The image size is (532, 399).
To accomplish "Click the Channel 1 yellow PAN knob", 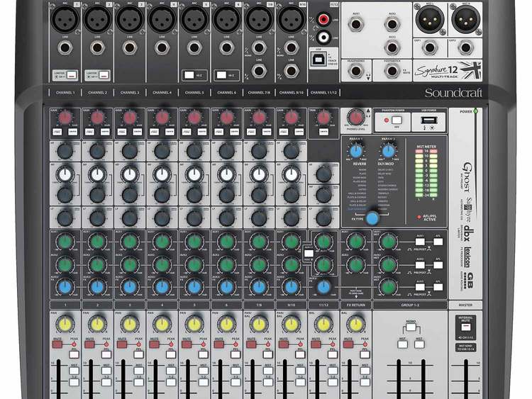I will click(x=65, y=325).
